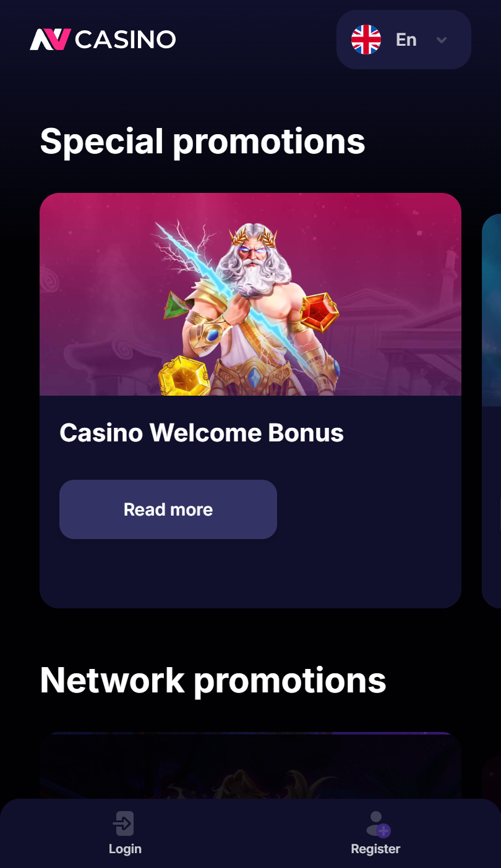This screenshot has width=501, height=868.
Task: Open the Casino Welcome Bonus title link
Action: pyautogui.click(x=202, y=433)
